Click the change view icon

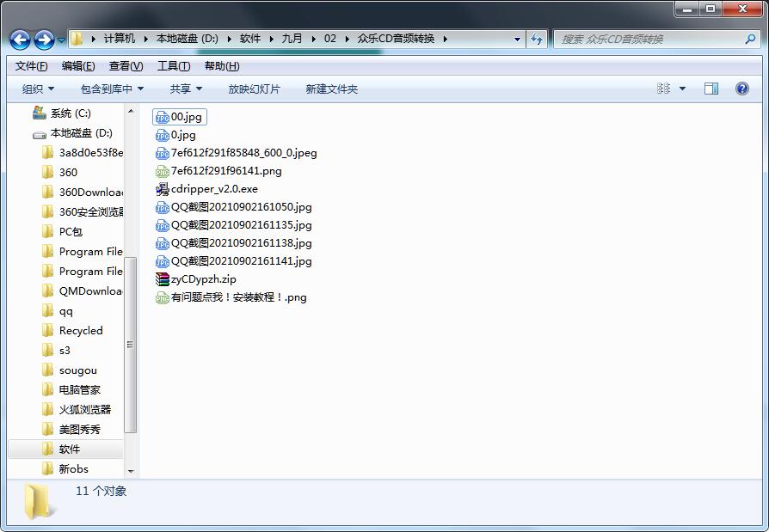(x=663, y=89)
